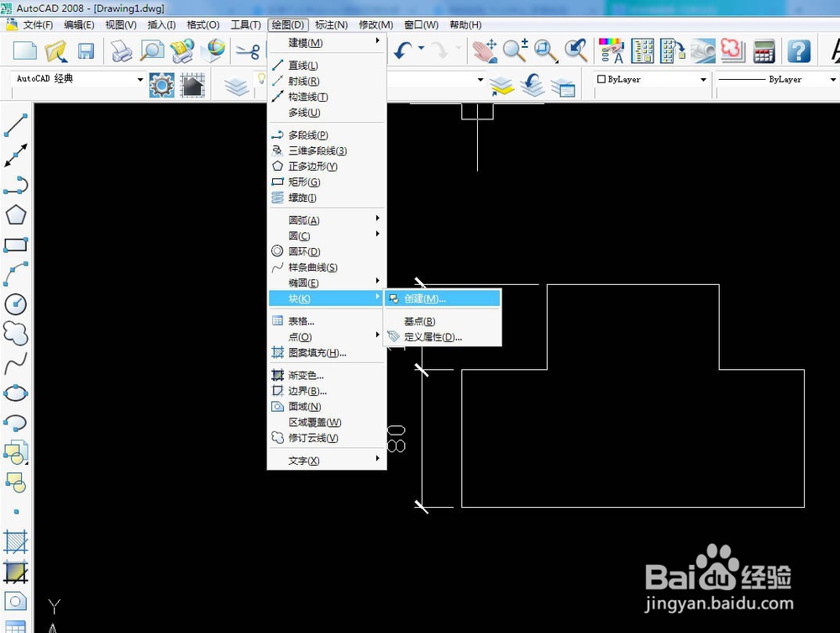Screen dimensions: 840x633
Task: Expand the AutoCAD 经典 workspace dropdown
Action: pyautogui.click(x=139, y=79)
